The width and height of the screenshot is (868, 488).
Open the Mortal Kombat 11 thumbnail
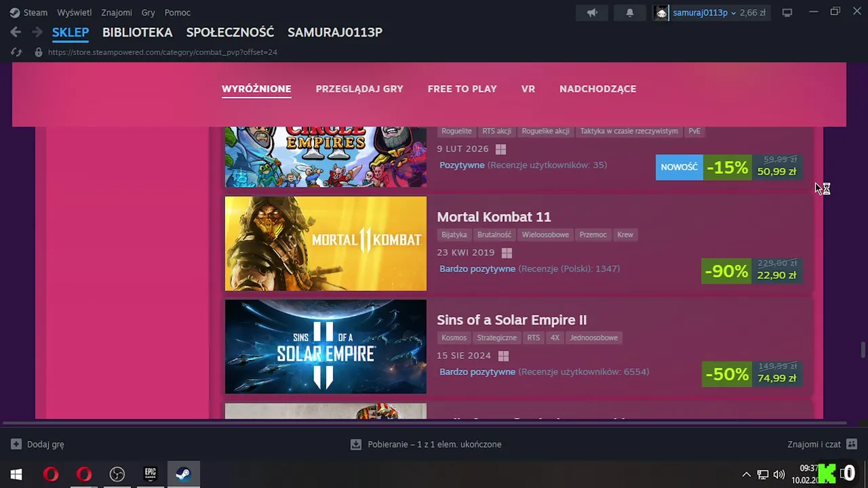(x=325, y=243)
